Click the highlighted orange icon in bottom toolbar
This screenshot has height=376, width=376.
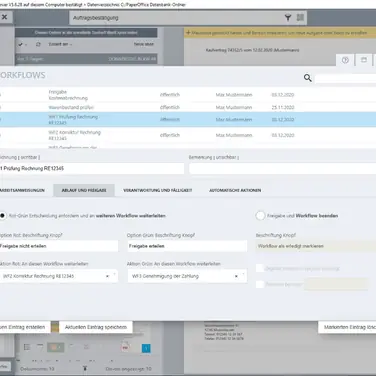(56, 347)
